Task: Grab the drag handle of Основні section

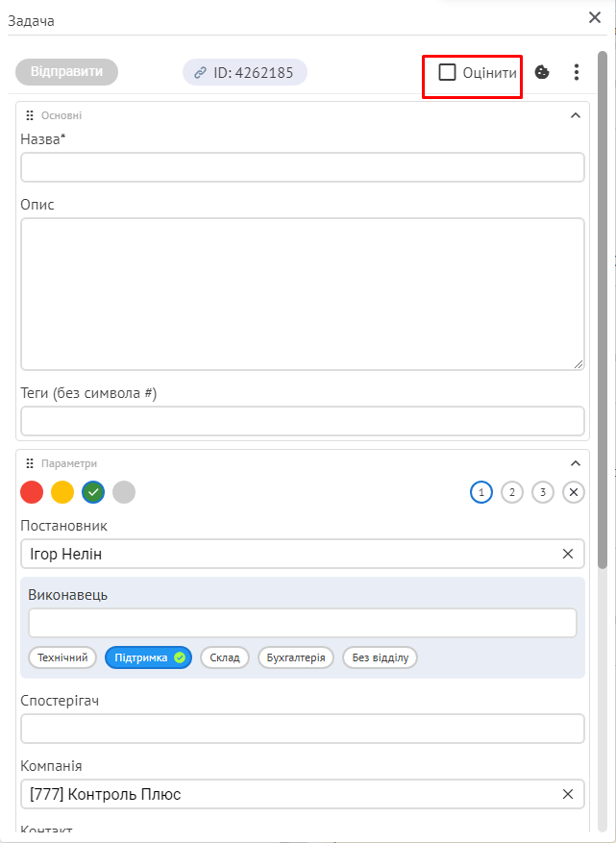Action: [30, 115]
